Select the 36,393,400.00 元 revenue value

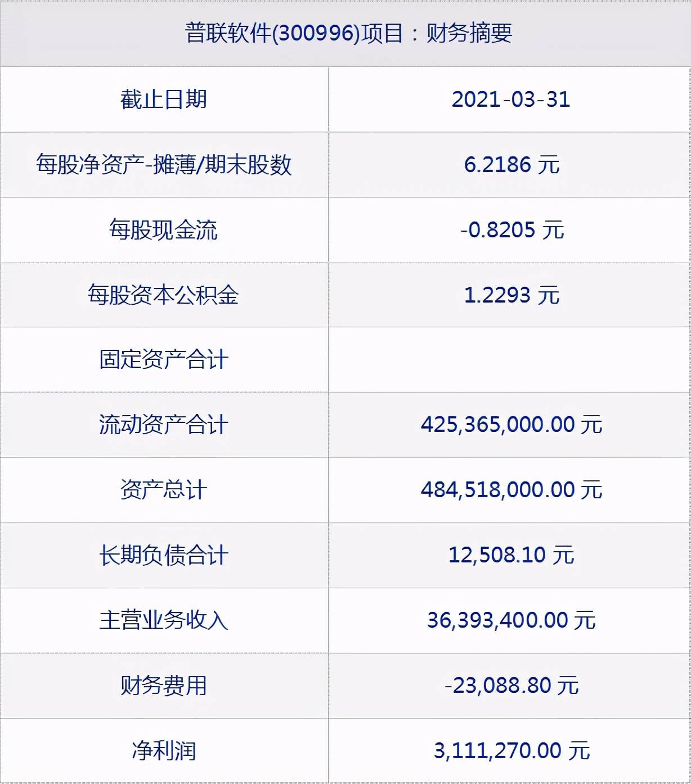511,620
